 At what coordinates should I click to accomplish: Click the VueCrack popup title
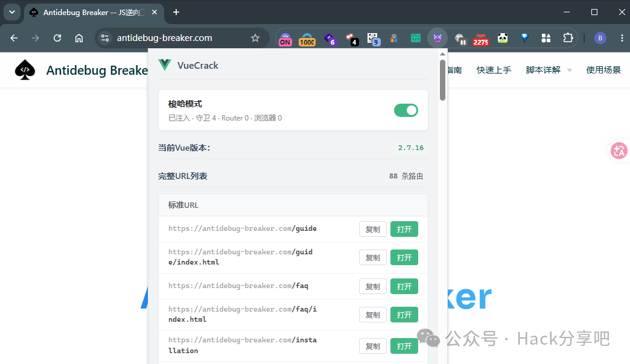(x=198, y=66)
